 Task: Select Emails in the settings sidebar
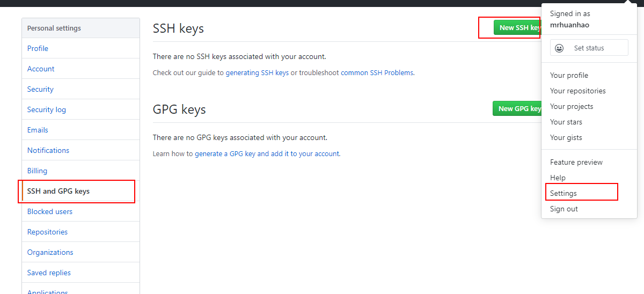tap(80, 130)
